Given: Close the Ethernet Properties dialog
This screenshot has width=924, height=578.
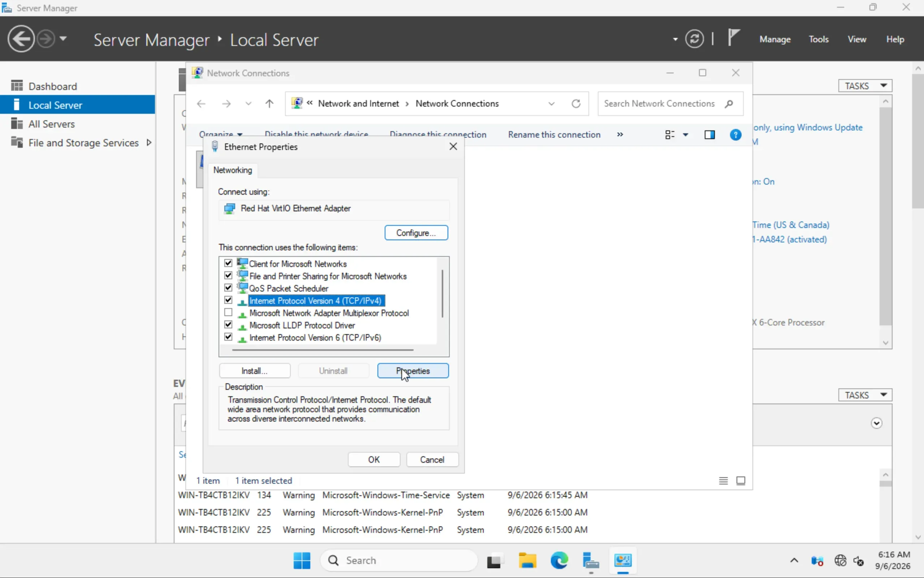Looking at the screenshot, I should [453, 146].
